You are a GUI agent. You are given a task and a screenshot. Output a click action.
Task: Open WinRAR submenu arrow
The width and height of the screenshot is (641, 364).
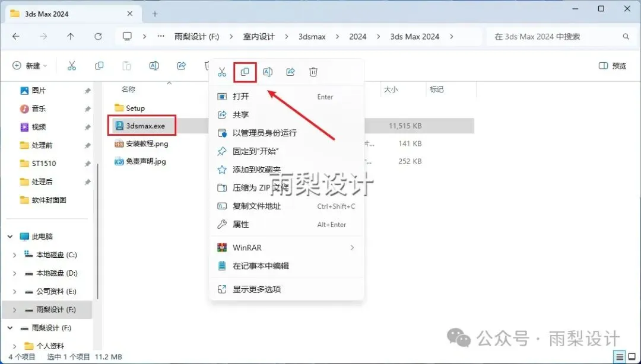click(x=352, y=248)
